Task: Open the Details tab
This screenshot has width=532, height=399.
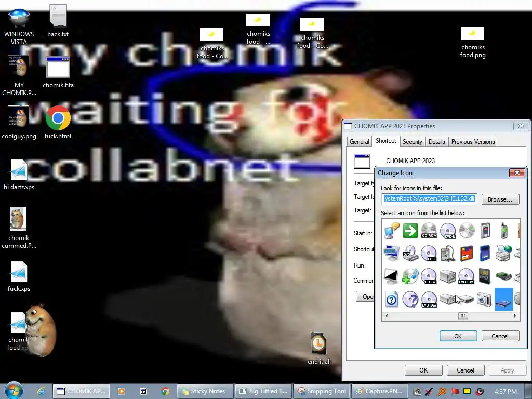Action: (436, 142)
